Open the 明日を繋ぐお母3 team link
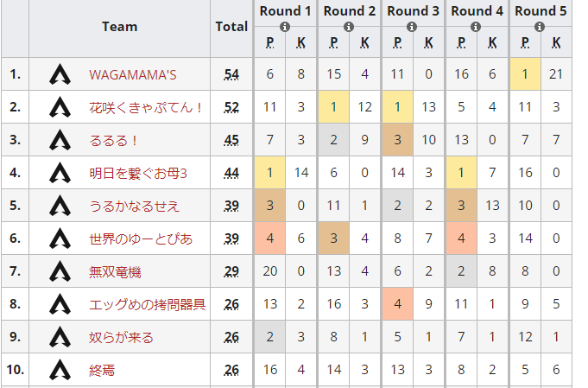Screen dimensions: 588x388 138,173
